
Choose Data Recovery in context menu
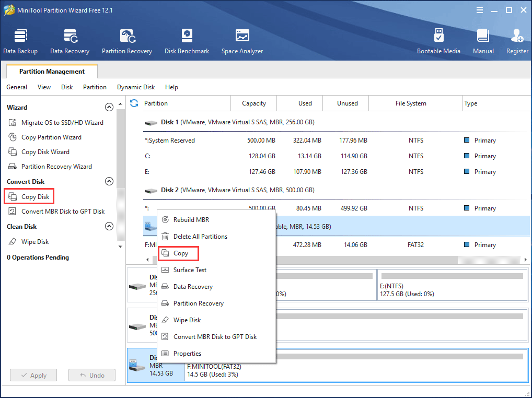(x=216, y=286)
